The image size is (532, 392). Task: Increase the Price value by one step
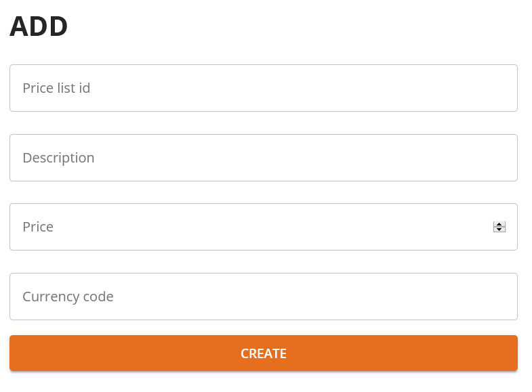(499, 224)
